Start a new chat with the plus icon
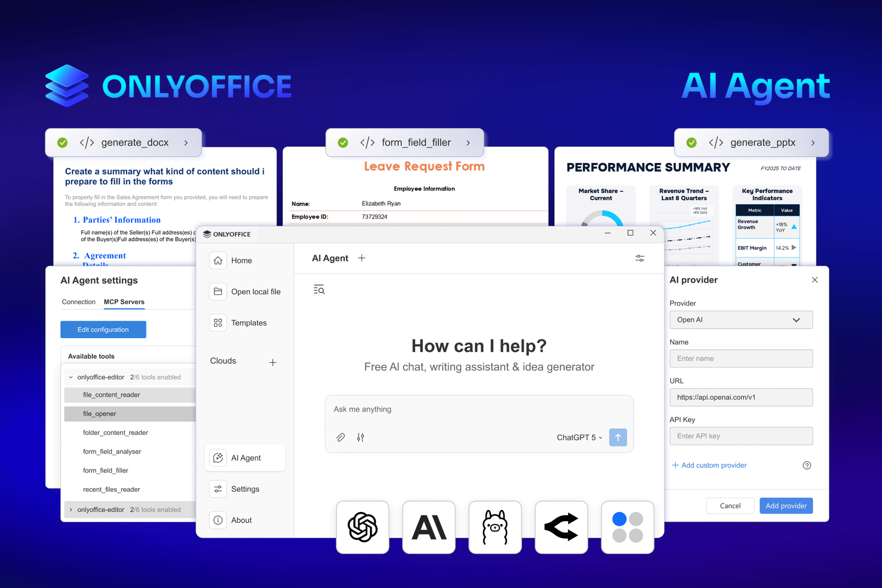 pyautogui.click(x=362, y=258)
